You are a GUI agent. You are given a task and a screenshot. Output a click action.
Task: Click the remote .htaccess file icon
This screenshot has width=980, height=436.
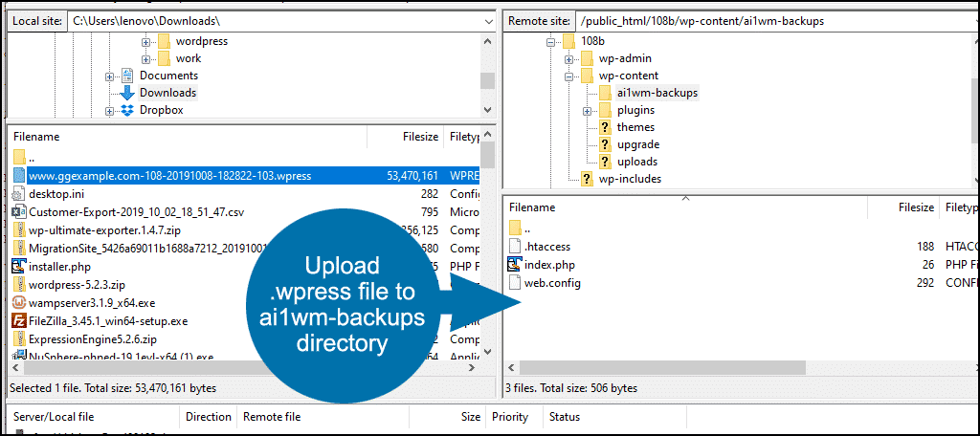point(514,247)
